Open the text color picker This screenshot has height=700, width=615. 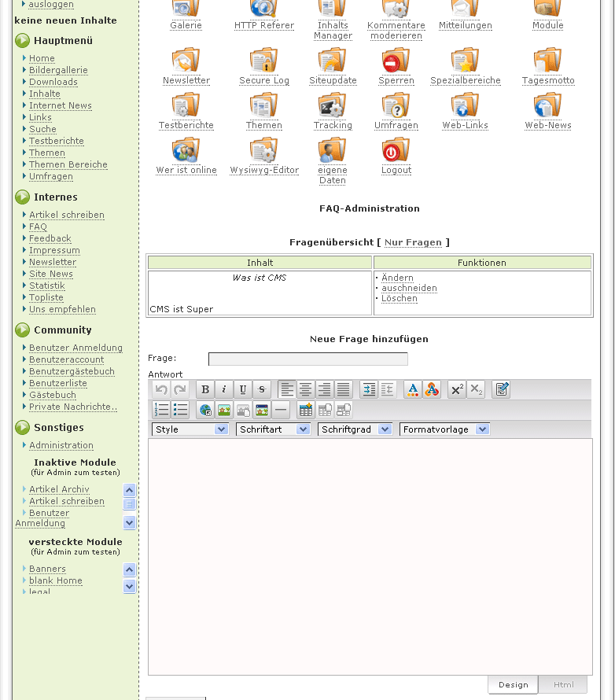pos(413,389)
